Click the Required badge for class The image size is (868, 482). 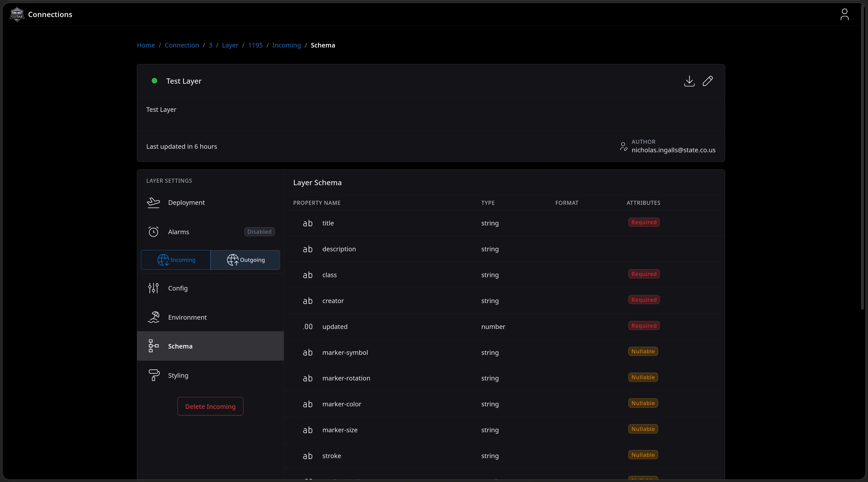(x=644, y=274)
